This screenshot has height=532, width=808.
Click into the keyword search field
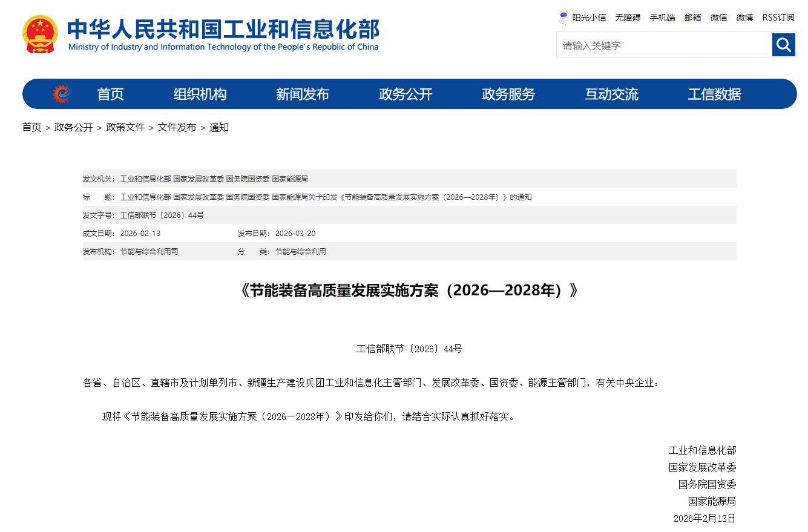663,45
